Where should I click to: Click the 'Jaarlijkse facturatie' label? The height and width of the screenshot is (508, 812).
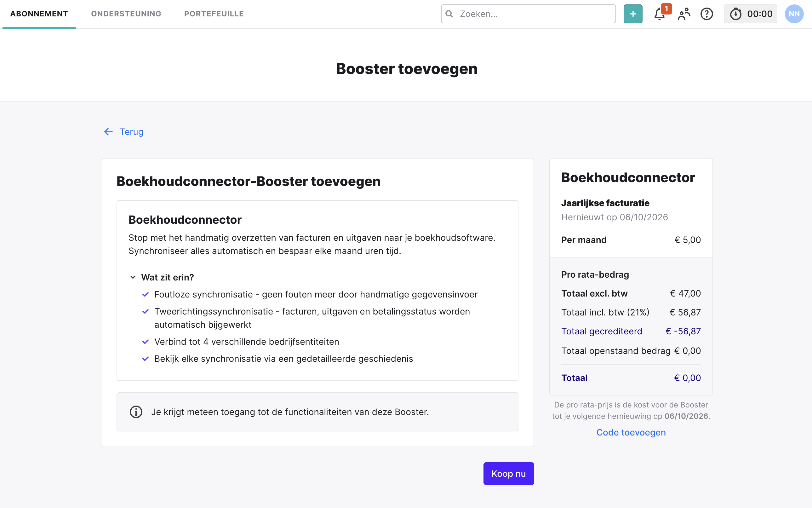[x=605, y=203]
